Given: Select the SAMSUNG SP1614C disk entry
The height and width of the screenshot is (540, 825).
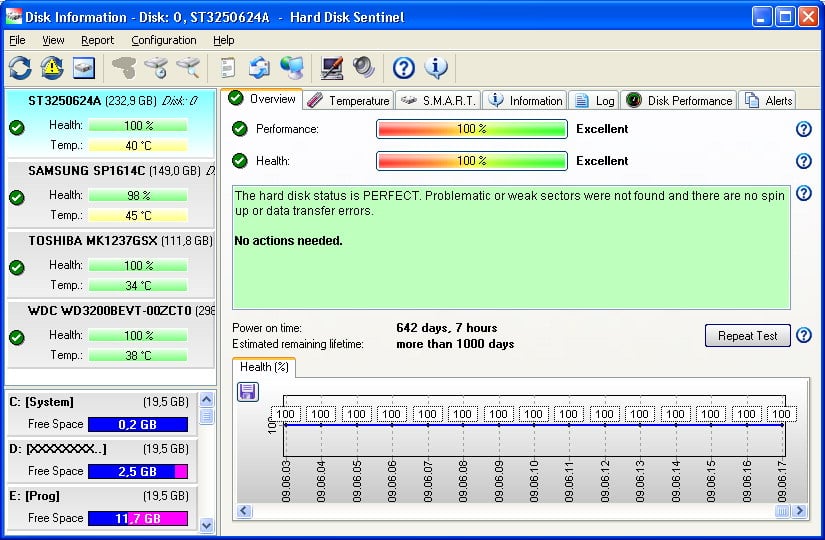Looking at the screenshot, I should point(86,171).
